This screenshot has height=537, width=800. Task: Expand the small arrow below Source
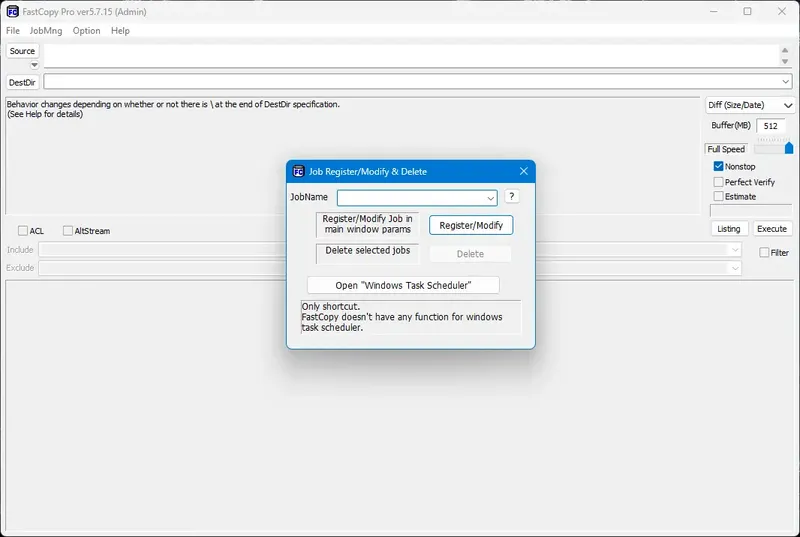[34, 65]
